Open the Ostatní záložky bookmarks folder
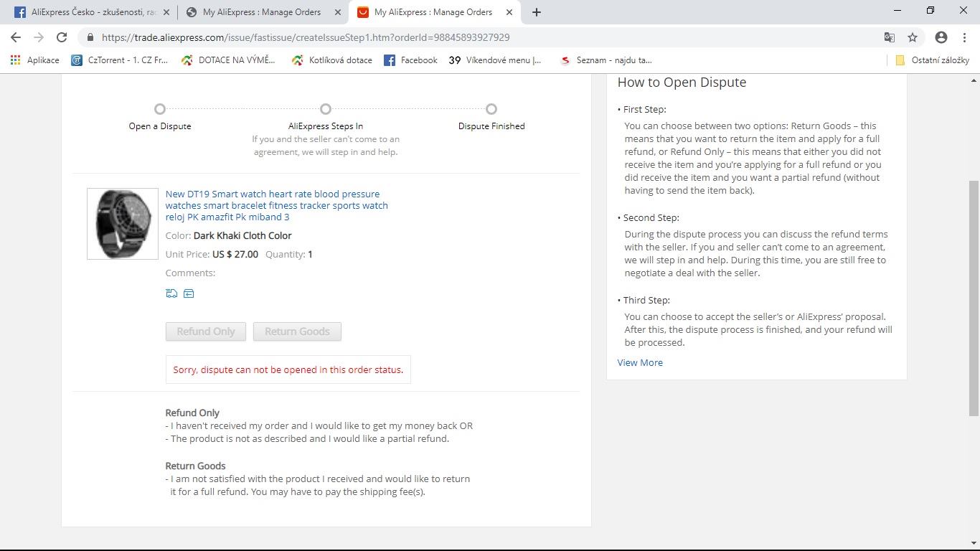980x551 pixels. coord(933,60)
